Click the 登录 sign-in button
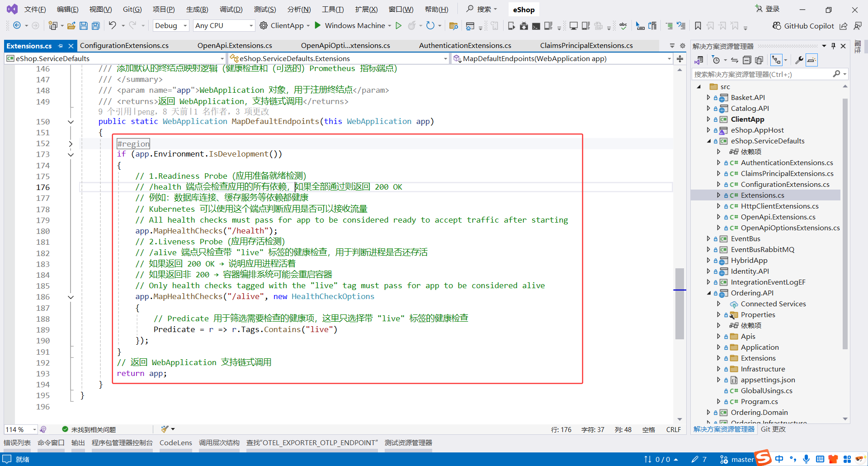Viewport: 868px width, 466px height. pos(768,9)
